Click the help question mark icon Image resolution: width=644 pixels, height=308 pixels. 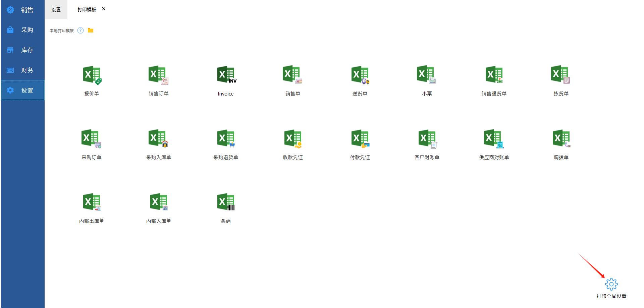click(x=80, y=30)
